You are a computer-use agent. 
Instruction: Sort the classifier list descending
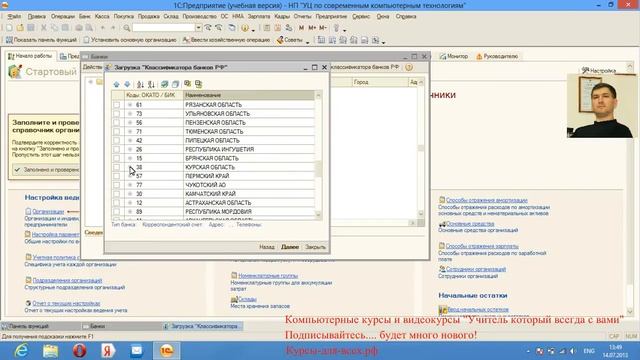(151, 84)
